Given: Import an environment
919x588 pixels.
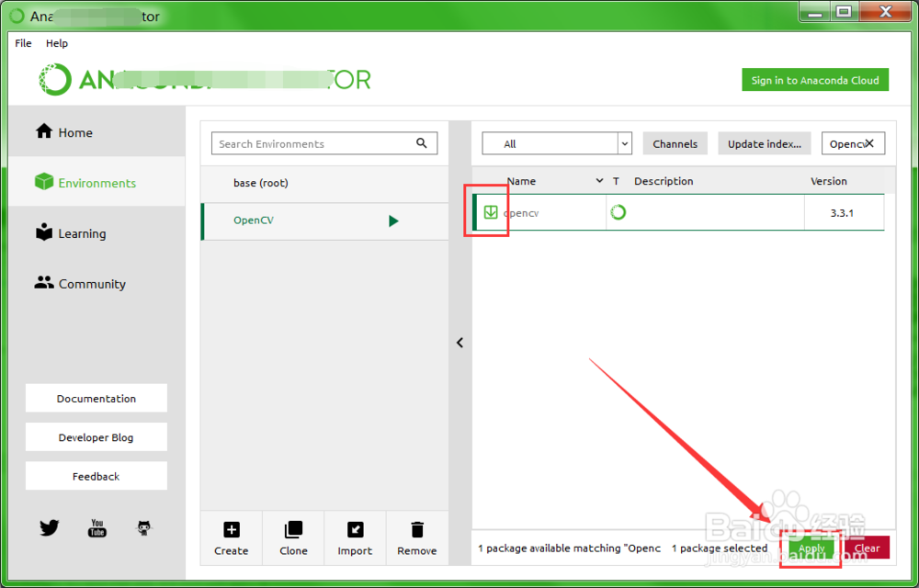Looking at the screenshot, I should coord(355,538).
